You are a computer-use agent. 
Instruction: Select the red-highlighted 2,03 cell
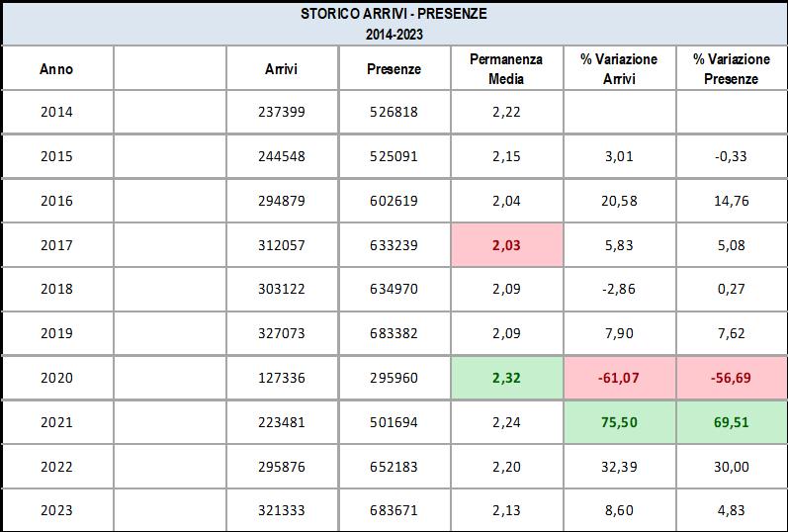506,245
